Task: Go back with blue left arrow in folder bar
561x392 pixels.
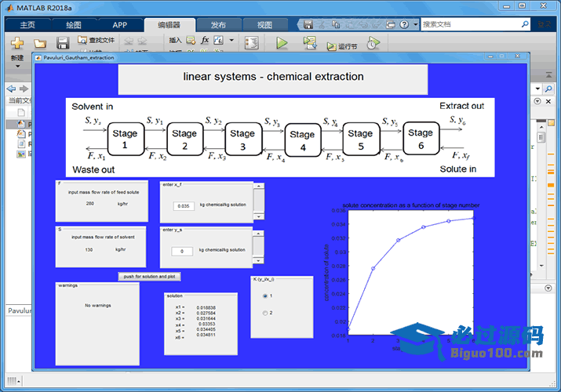Action: [x=12, y=89]
